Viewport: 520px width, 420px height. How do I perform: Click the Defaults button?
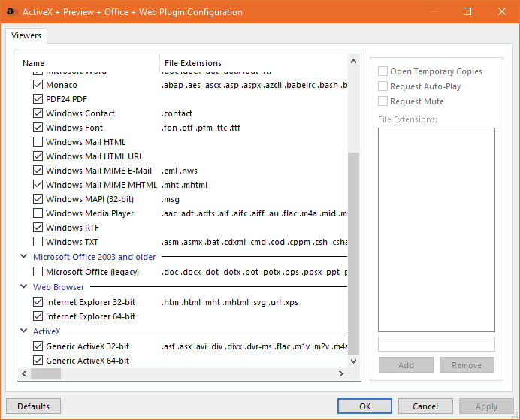(x=33, y=406)
